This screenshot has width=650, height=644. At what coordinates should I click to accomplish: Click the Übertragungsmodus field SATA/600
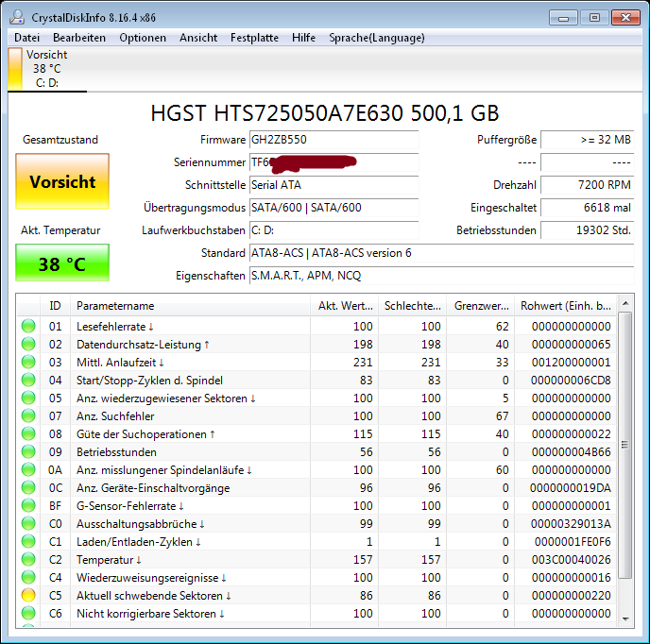pyautogui.click(x=334, y=208)
